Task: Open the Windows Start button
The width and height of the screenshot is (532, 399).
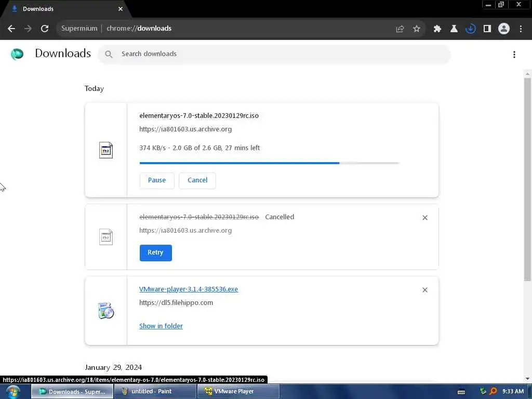Action: click(13, 392)
